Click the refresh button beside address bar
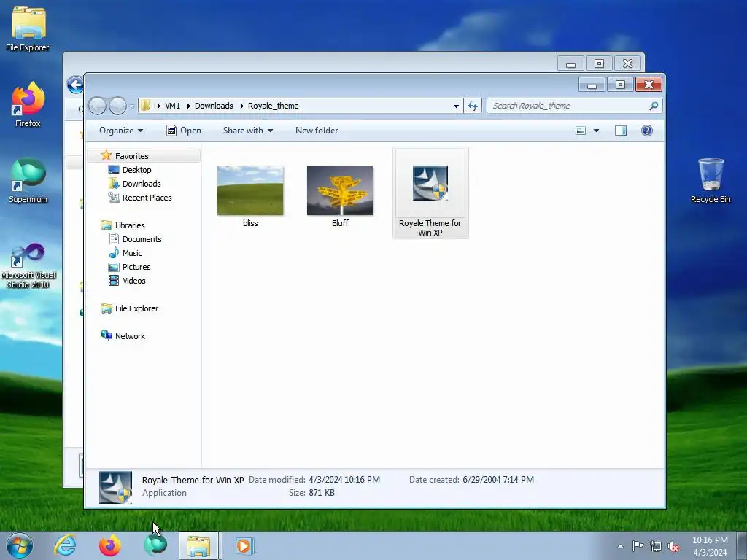 pos(473,106)
